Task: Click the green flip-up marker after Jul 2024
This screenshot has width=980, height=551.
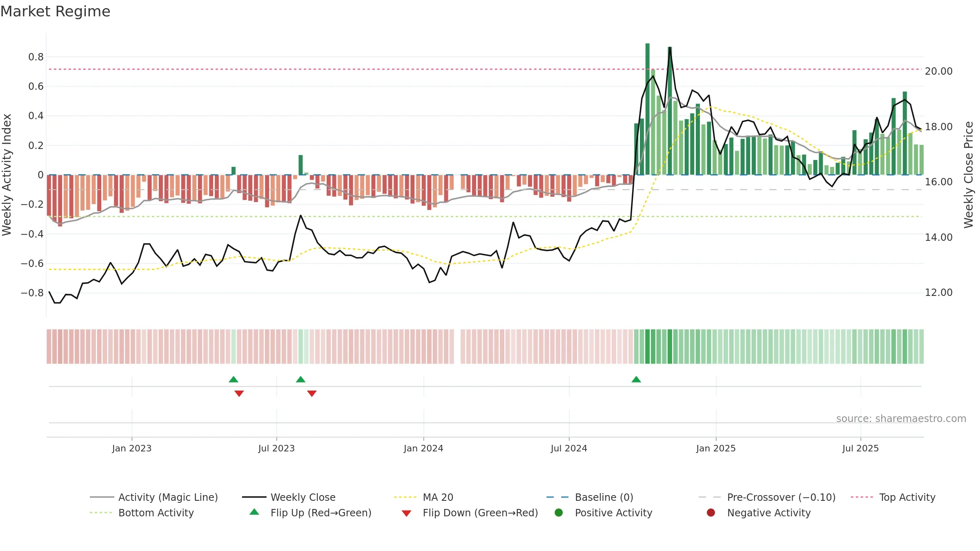Action: [x=636, y=380]
